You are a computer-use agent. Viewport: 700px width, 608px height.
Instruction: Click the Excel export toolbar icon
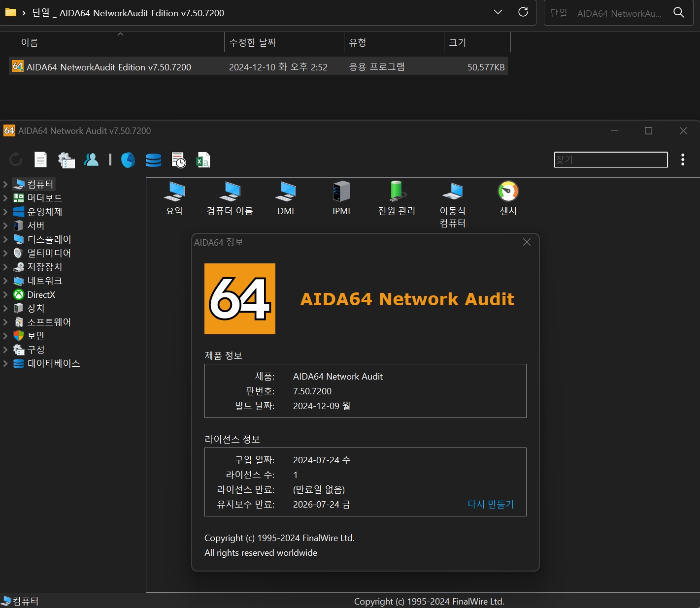click(x=203, y=160)
